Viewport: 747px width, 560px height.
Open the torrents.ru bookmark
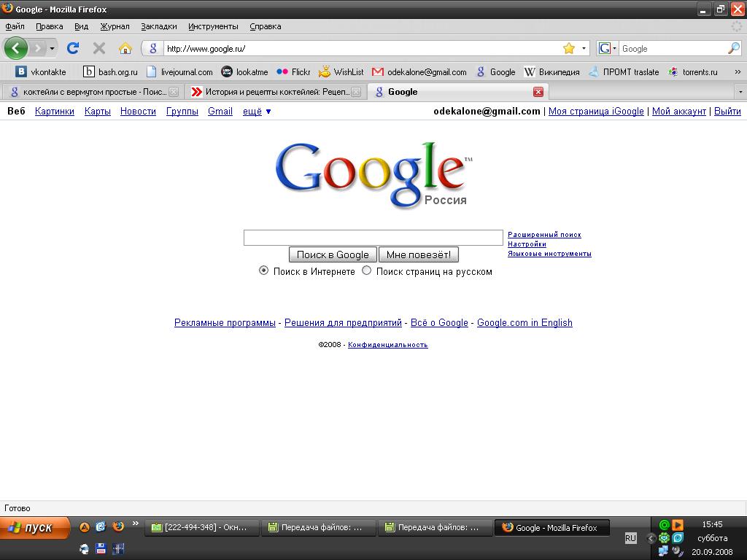pyautogui.click(x=693, y=72)
